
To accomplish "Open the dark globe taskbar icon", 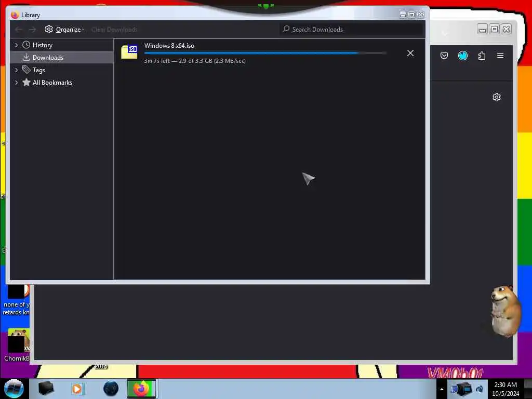I will (111, 389).
